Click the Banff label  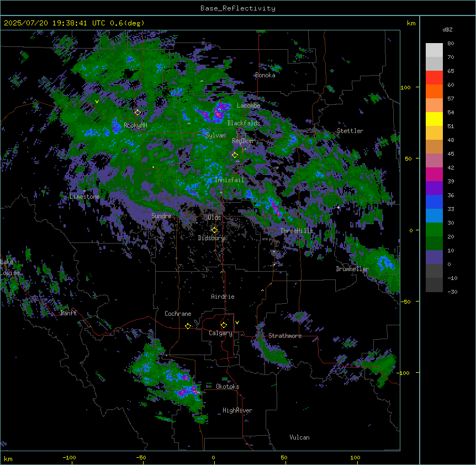[x=68, y=313]
